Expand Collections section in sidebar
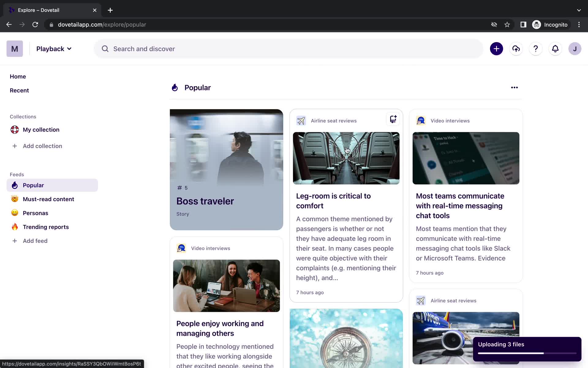The image size is (588, 368). point(23,117)
